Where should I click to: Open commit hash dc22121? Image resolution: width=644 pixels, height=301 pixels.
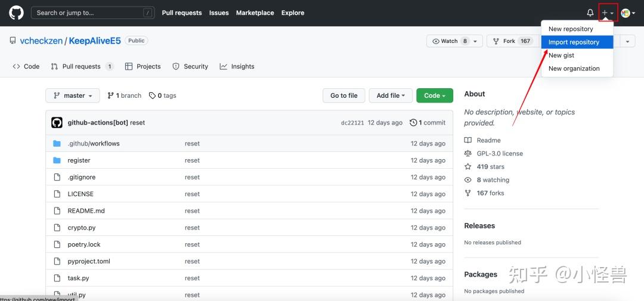pos(352,123)
